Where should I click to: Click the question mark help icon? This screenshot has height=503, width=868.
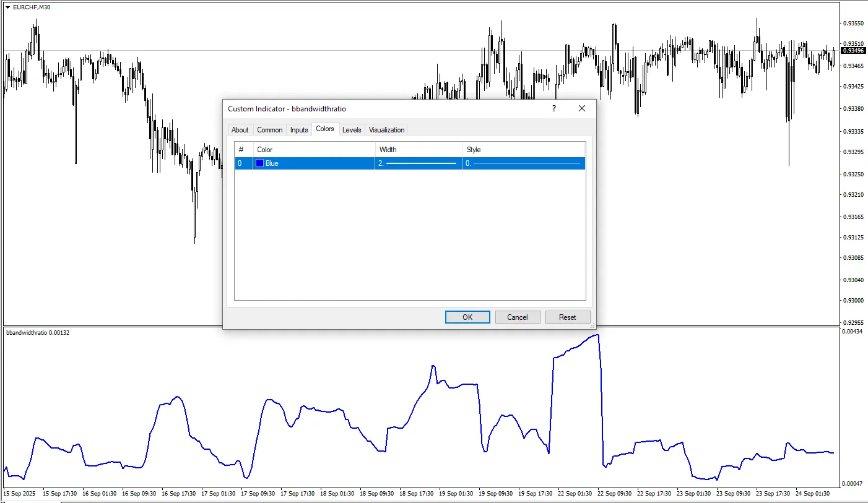coord(553,108)
